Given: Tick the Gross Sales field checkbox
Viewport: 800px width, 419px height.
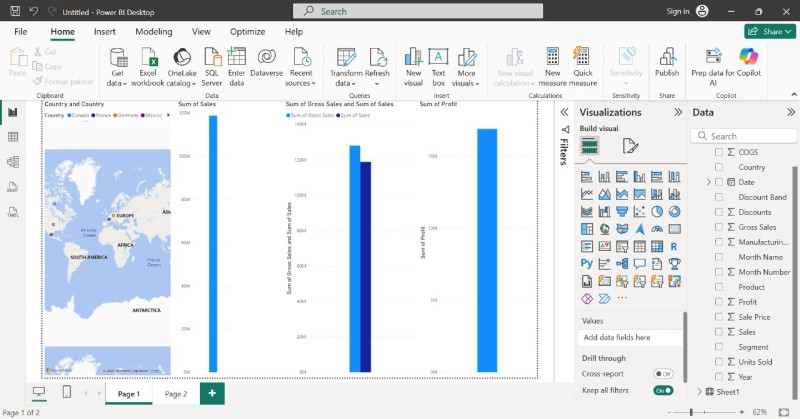Looking at the screenshot, I should coord(718,227).
